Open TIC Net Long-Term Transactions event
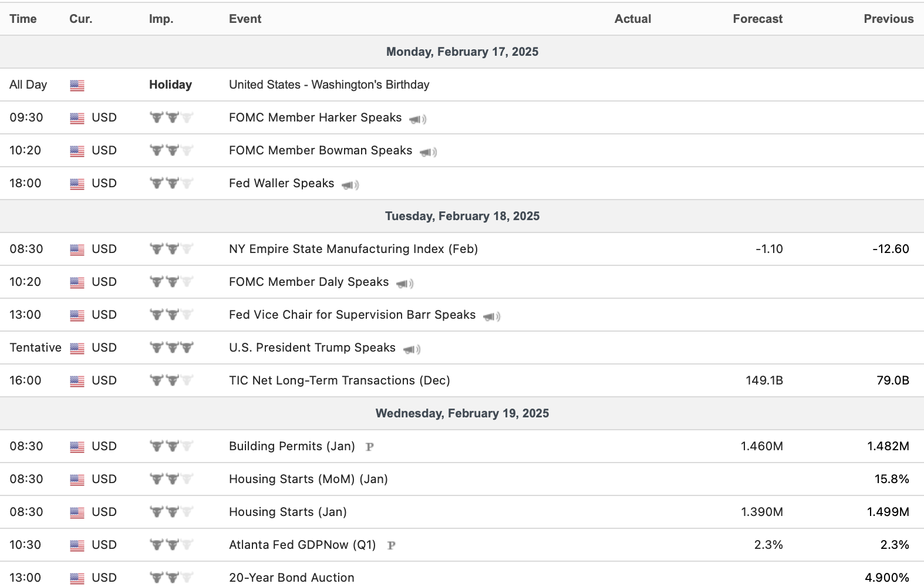924x587 pixels. [339, 380]
